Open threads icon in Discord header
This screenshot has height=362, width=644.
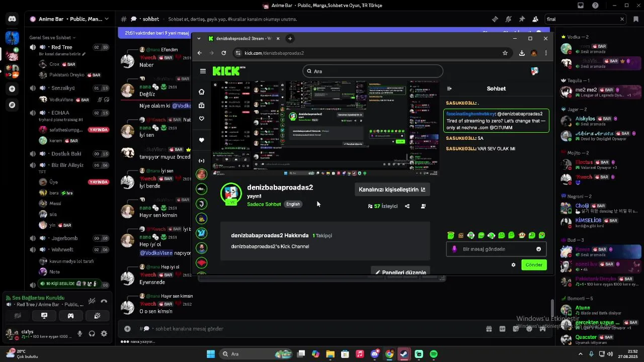[495, 19]
